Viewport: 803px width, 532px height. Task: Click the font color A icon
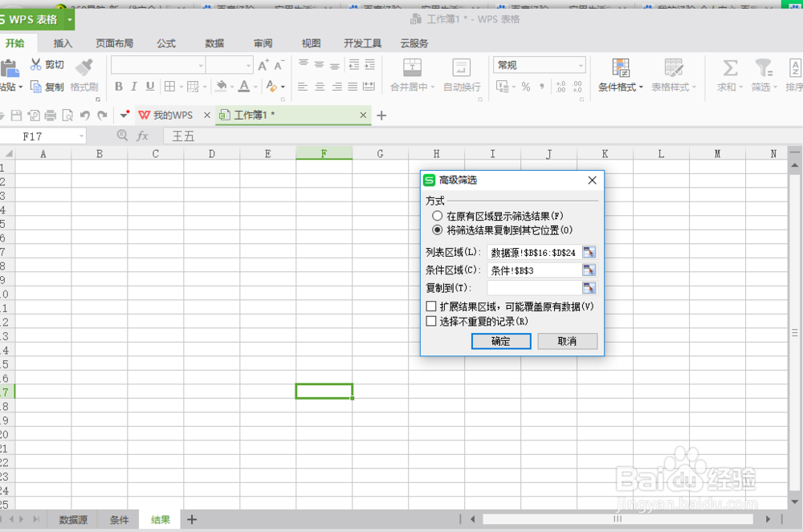(244, 86)
